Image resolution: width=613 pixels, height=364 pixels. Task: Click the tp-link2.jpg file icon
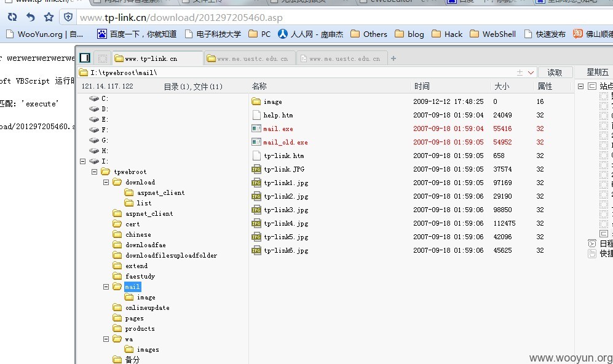pyautogui.click(x=256, y=196)
